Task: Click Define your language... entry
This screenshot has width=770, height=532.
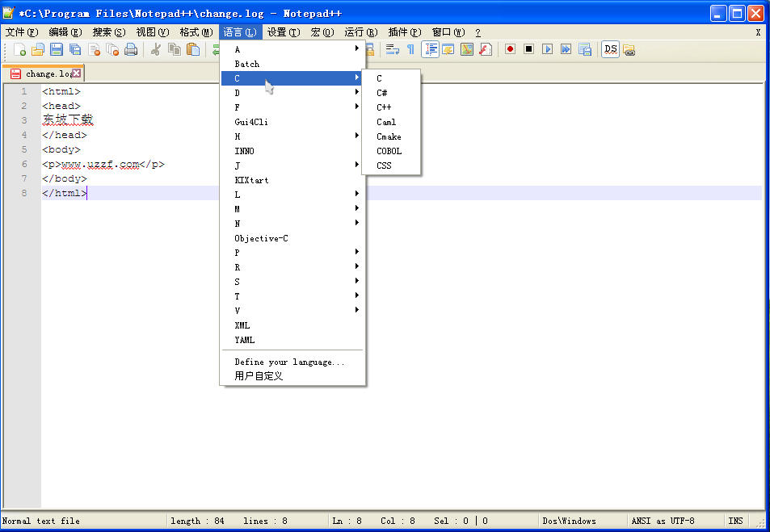Action: [x=289, y=362]
